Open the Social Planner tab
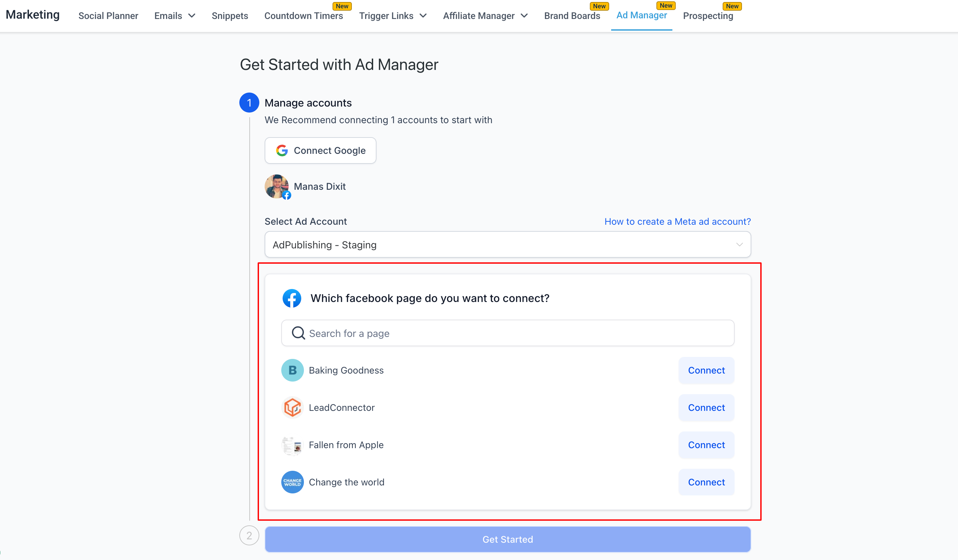The width and height of the screenshot is (958, 560). 108,16
